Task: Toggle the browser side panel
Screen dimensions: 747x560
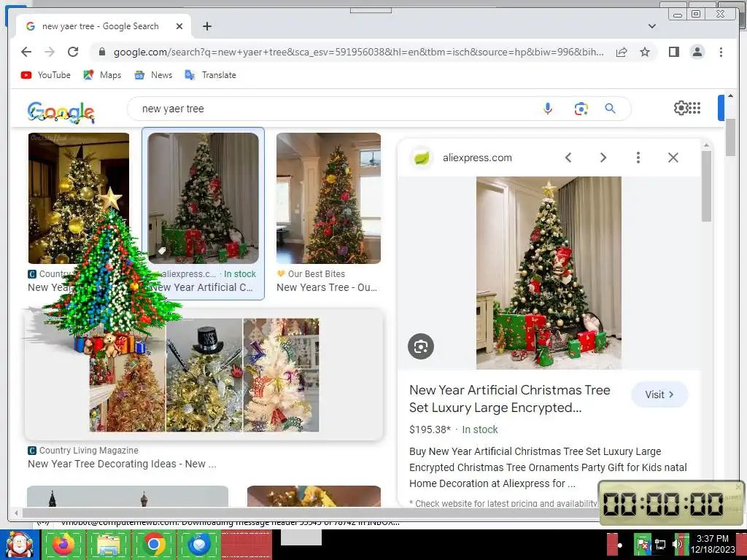Action: tap(673, 52)
